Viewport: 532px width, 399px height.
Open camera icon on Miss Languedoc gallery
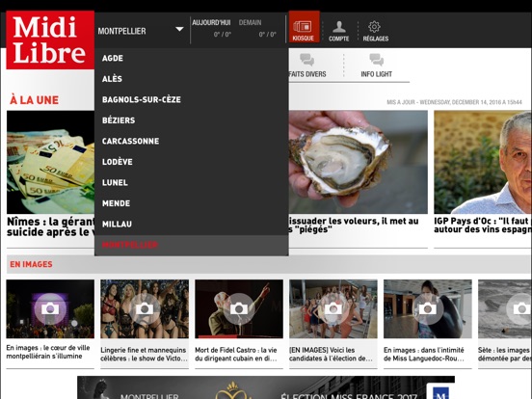[x=428, y=308]
